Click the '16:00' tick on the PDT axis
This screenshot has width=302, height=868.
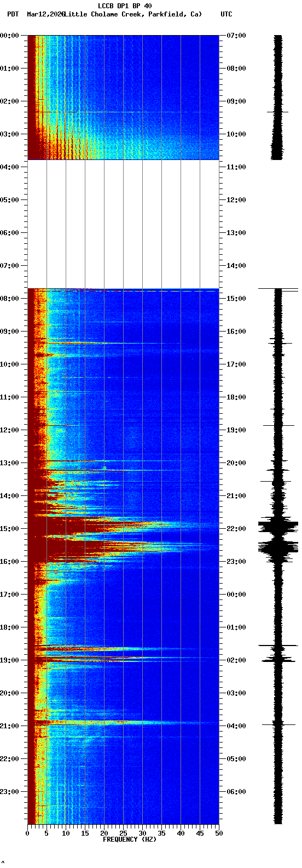coord(9,561)
